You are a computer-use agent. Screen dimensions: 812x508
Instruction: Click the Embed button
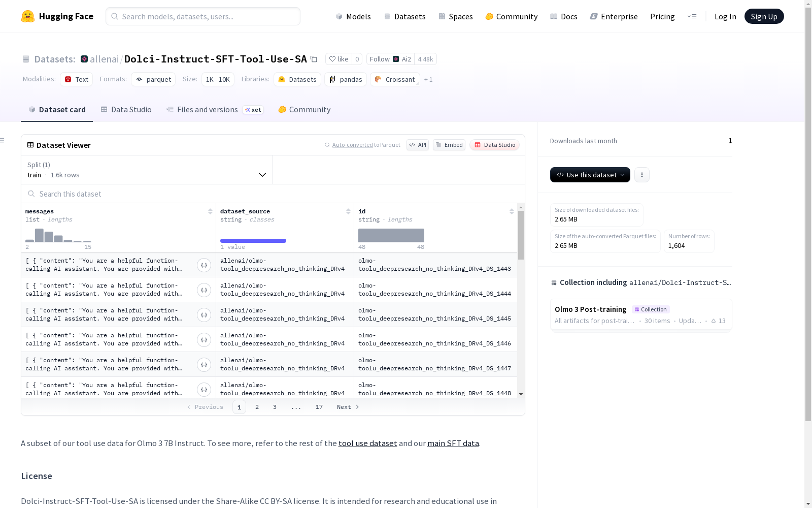[x=449, y=145]
